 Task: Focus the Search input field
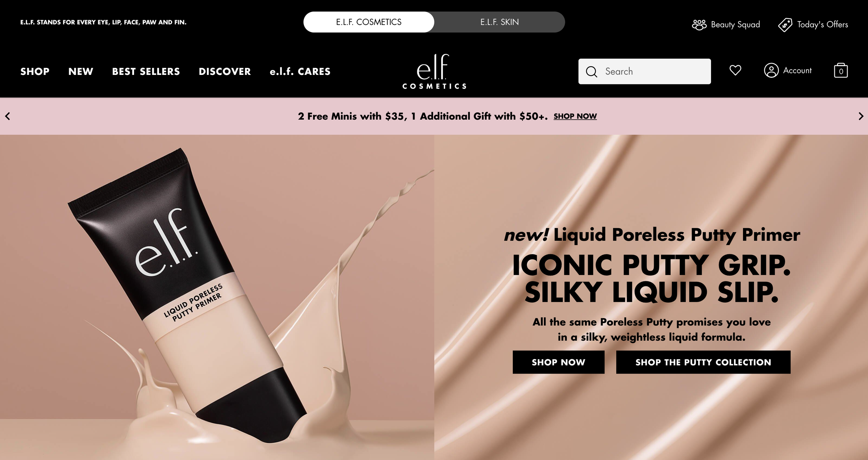(644, 71)
